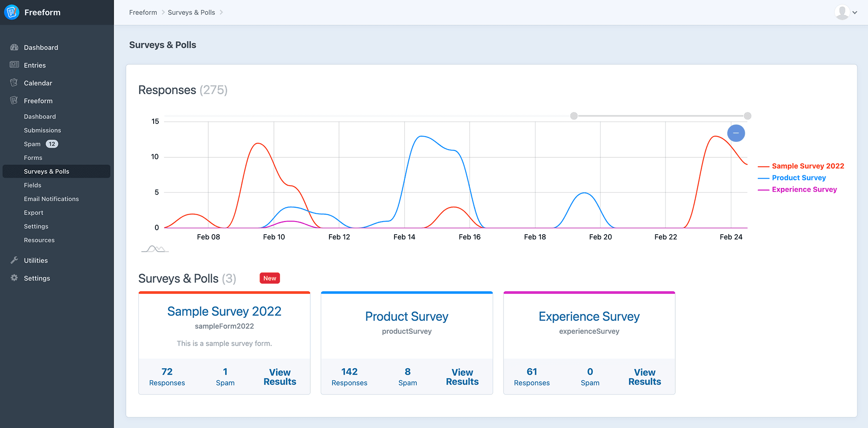Open Entries via its sidebar icon
Image resolution: width=868 pixels, height=428 pixels.
pyautogui.click(x=14, y=65)
